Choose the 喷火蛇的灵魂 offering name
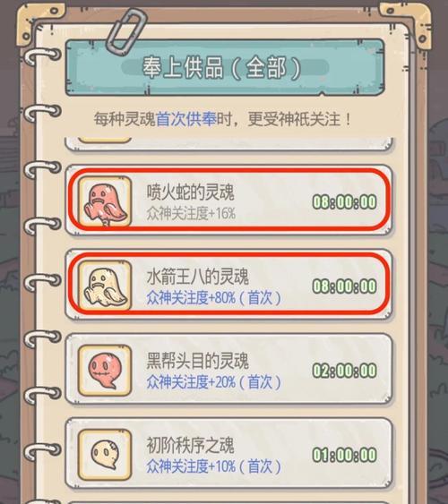Screen dimensions: 448x504 pyautogui.click(x=190, y=192)
